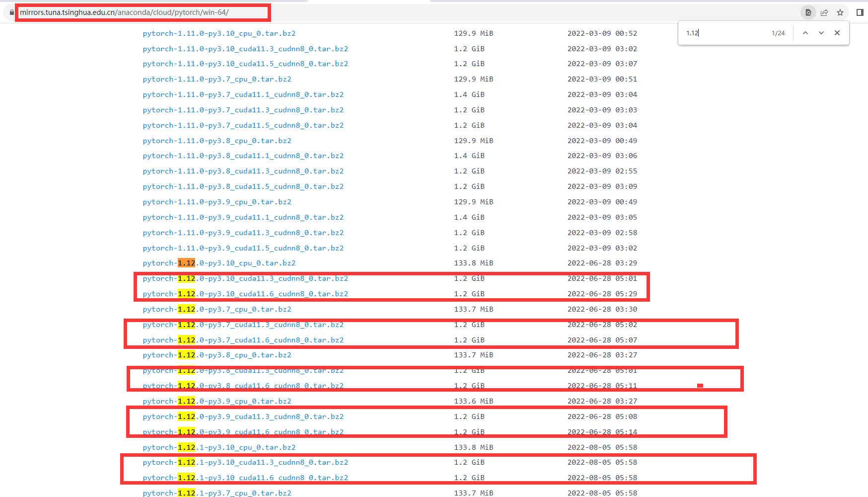Click the date 2022-03-09 03:09
Viewport: 868px width, 497px height.
pos(602,186)
